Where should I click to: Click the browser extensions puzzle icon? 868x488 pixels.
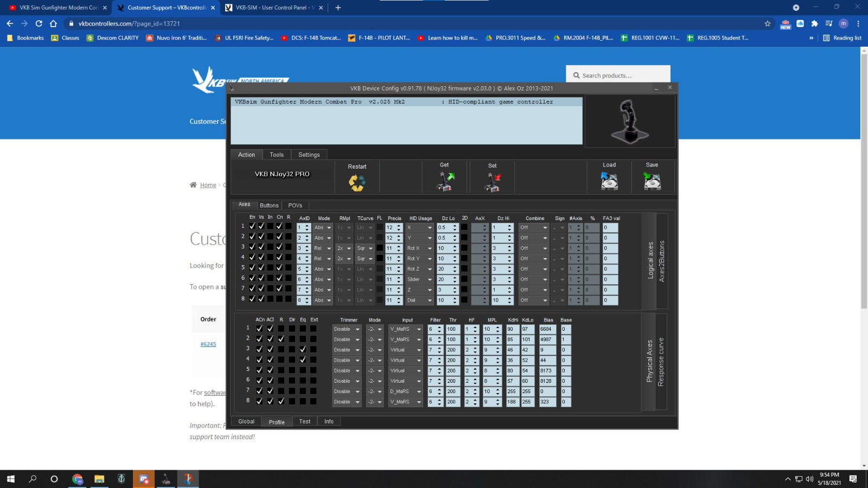pyautogui.click(x=814, y=23)
